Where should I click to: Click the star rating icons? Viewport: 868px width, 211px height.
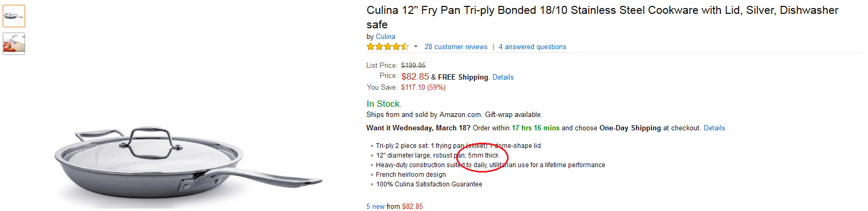pyautogui.click(x=388, y=47)
